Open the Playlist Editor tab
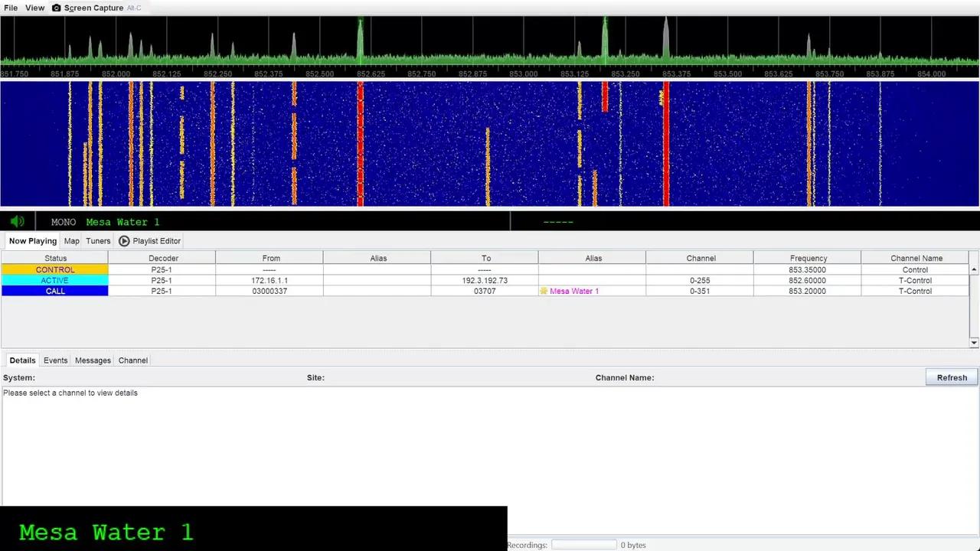 (x=150, y=241)
